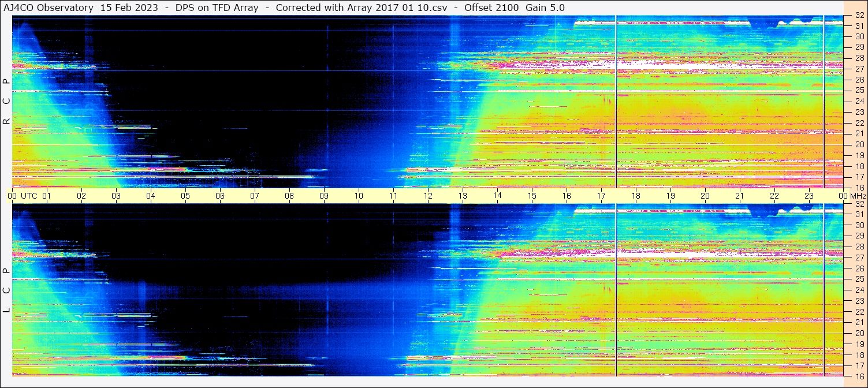Click the 20 MHz label on the lower LCP scale
The height and width of the screenshot is (388, 868).
click(x=858, y=333)
